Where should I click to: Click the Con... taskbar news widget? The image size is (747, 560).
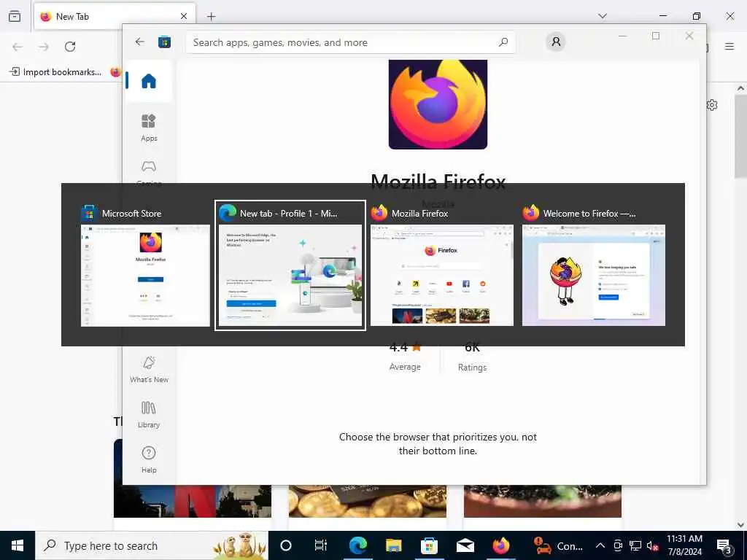558,545
